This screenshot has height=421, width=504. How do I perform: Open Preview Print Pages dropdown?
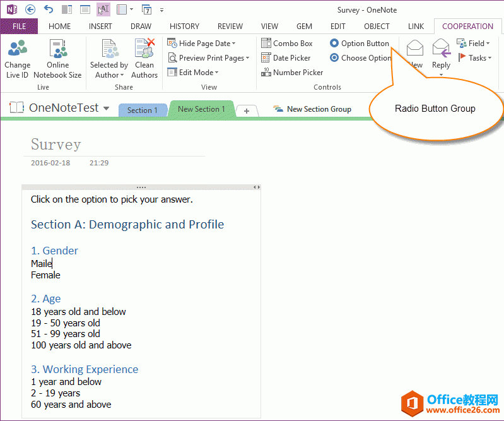pos(209,58)
